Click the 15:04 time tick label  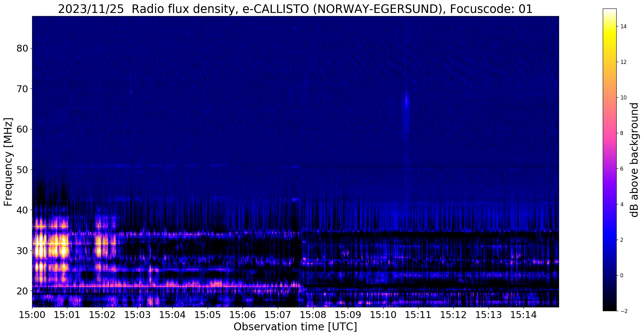pyautogui.click(x=172, y=315)
